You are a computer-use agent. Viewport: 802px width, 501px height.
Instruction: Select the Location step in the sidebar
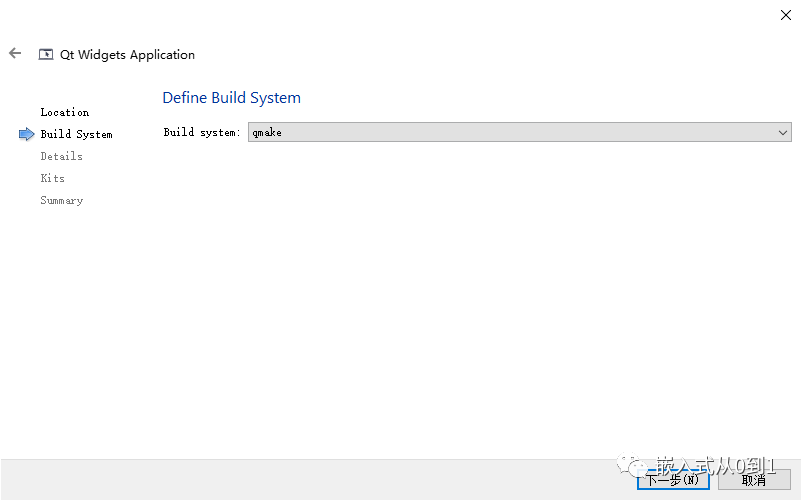point(64,112)
